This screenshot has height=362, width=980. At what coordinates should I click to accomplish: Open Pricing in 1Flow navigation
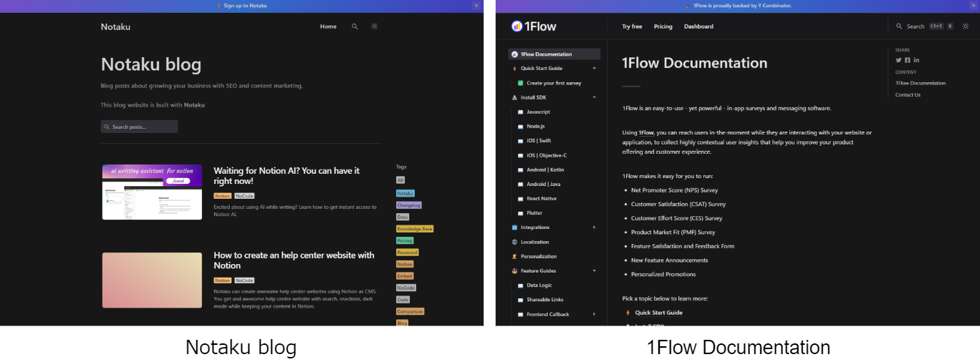pyautogui.click(x=663, y=26)
